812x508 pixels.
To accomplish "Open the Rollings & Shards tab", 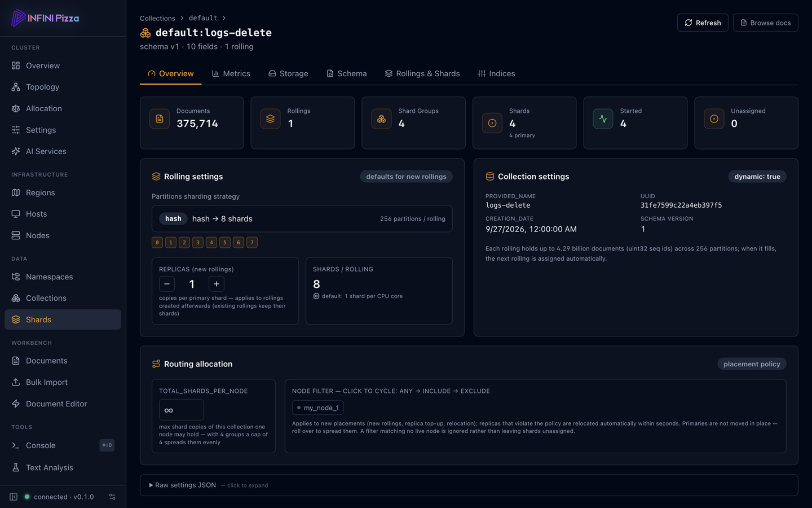I will click(x=422, y=73).
